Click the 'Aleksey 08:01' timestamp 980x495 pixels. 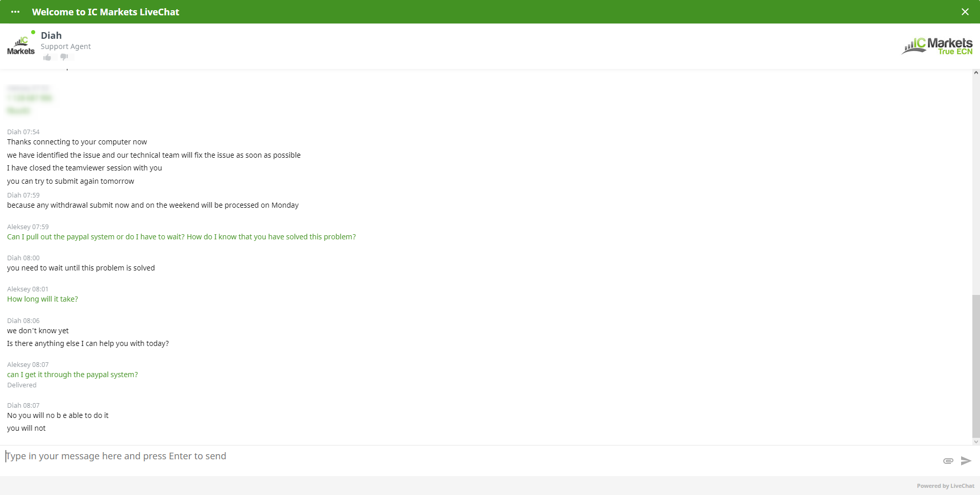coord(28,289)
